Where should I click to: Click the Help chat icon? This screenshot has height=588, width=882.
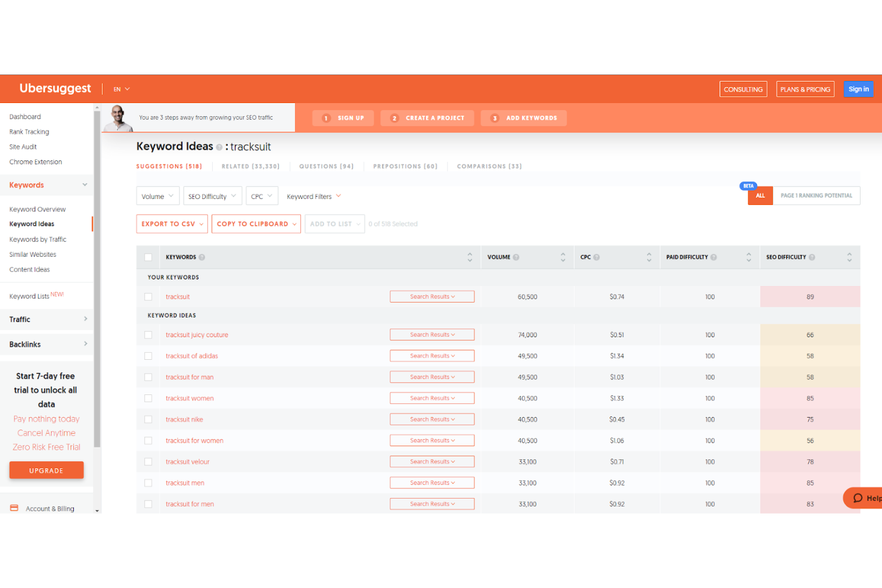(859, 498)
